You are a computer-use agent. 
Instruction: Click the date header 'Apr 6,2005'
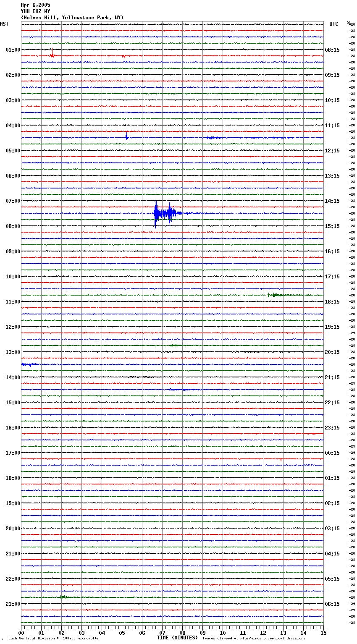click(x=35, y=5)
